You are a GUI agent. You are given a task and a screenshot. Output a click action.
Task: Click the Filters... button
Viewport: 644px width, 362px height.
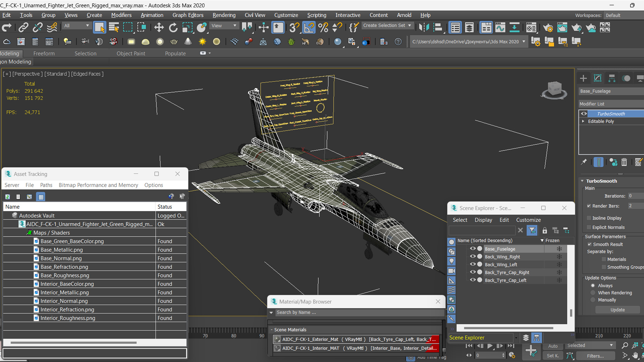point(595,356)
